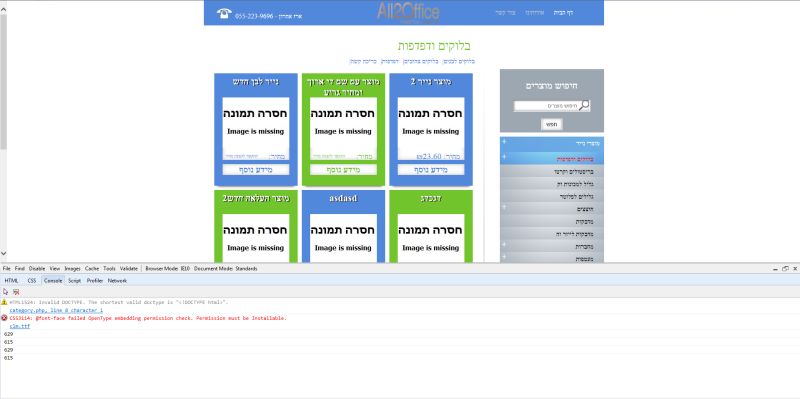The image size is (800, 399).
Task: Open the Browser Mode: IE10 dropdown
Action: pos(166,268)
